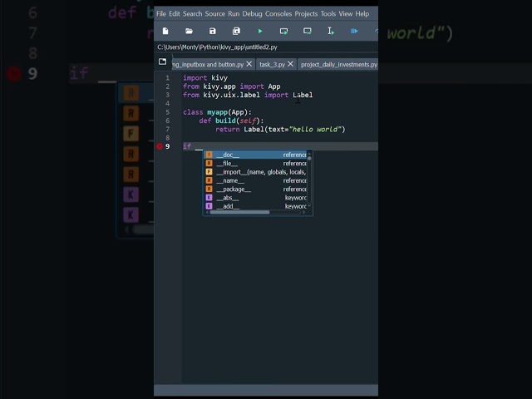Open the Run menu
This screenshot has width=532, height=399.
234,14
